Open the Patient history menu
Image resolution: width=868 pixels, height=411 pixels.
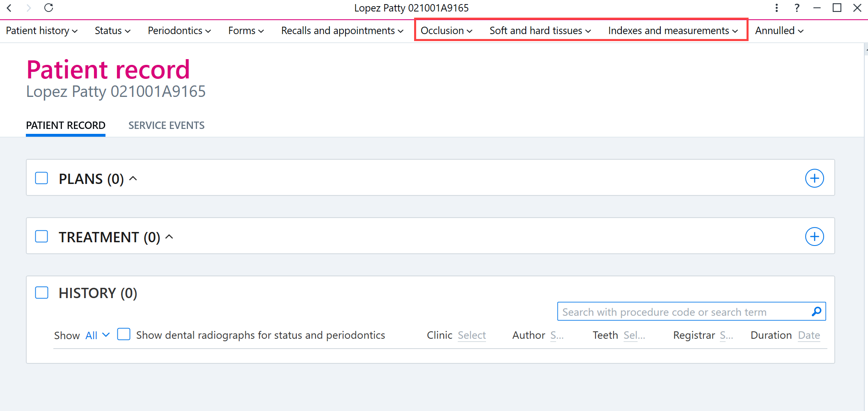coord(42,31)
